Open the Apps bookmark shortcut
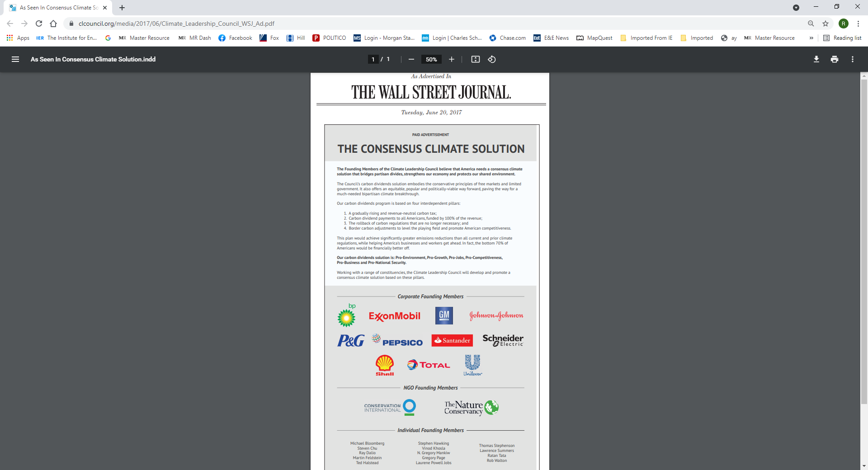This screenshot has width=868, height=470. tap(18, 38)
